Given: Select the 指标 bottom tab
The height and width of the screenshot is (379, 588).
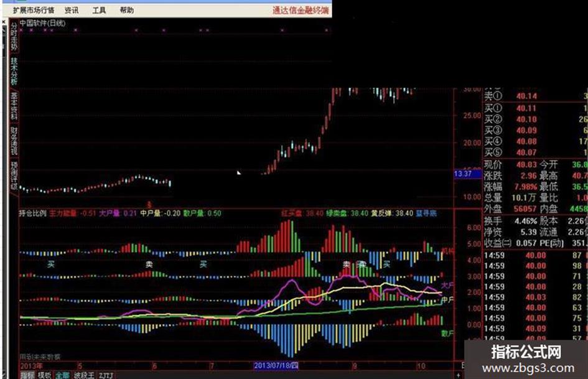Looking at the screenshot, I should click(x=27, y=375).
